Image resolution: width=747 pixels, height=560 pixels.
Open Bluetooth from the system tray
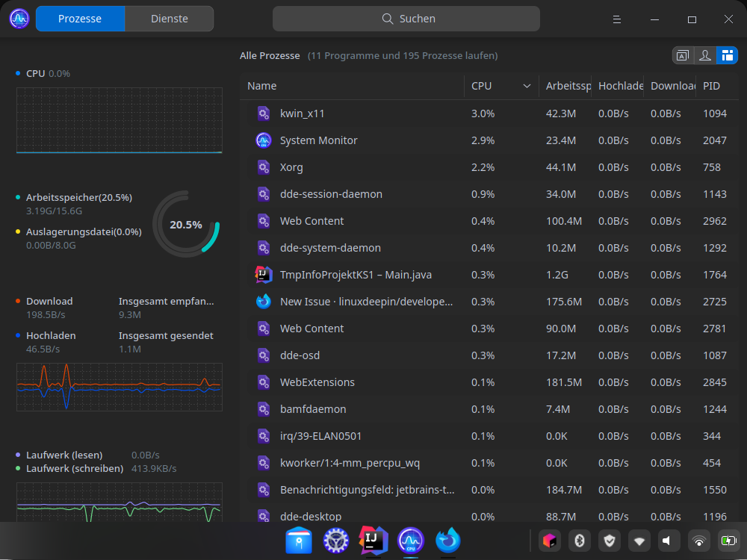[580, 540]
